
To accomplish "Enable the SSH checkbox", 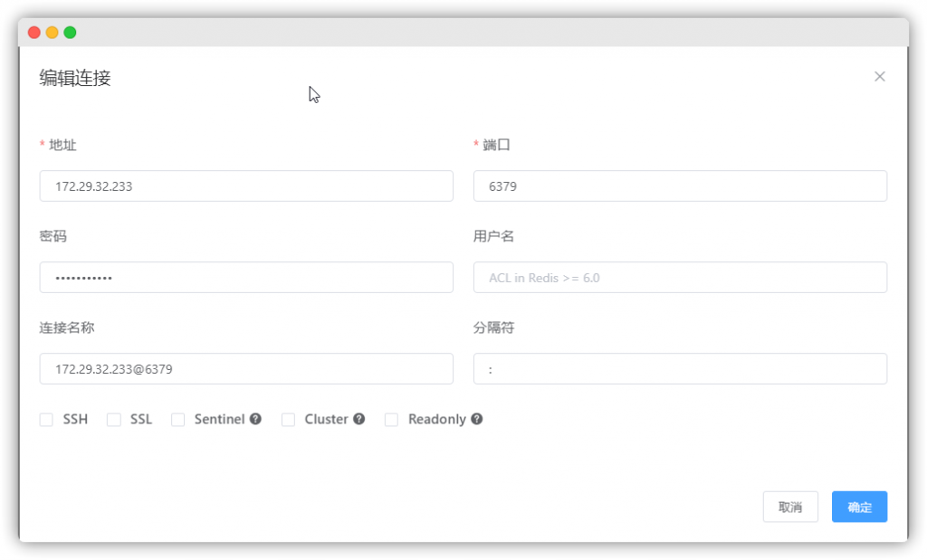I will pos(46,420).
